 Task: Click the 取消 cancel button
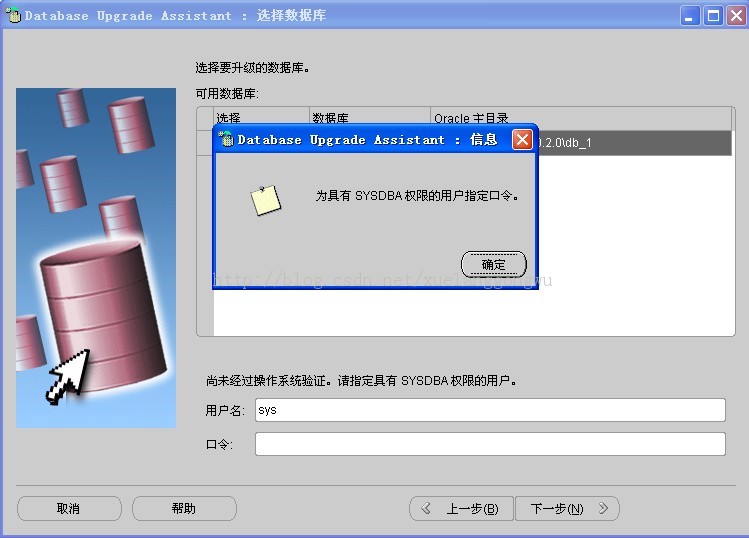click(x=69, y=508)
